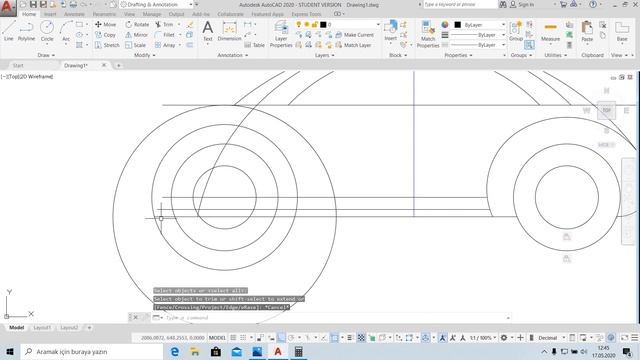640x360 pixels.
Task: Open the Start file tab
Action: pos(18,65)
